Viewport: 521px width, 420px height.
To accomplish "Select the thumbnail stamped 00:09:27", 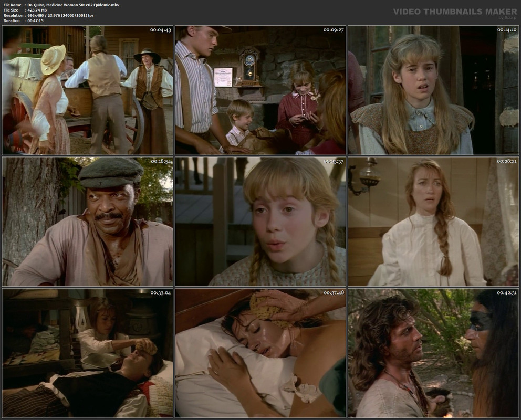I will click(x=260, y=90).
